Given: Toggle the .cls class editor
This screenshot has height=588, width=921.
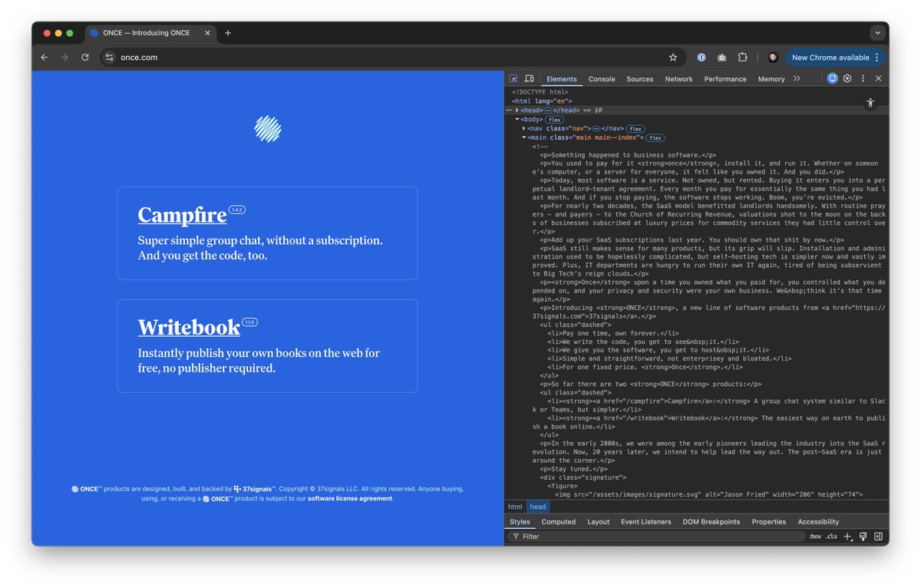Looking at the screenshot, I should (831, 537).
